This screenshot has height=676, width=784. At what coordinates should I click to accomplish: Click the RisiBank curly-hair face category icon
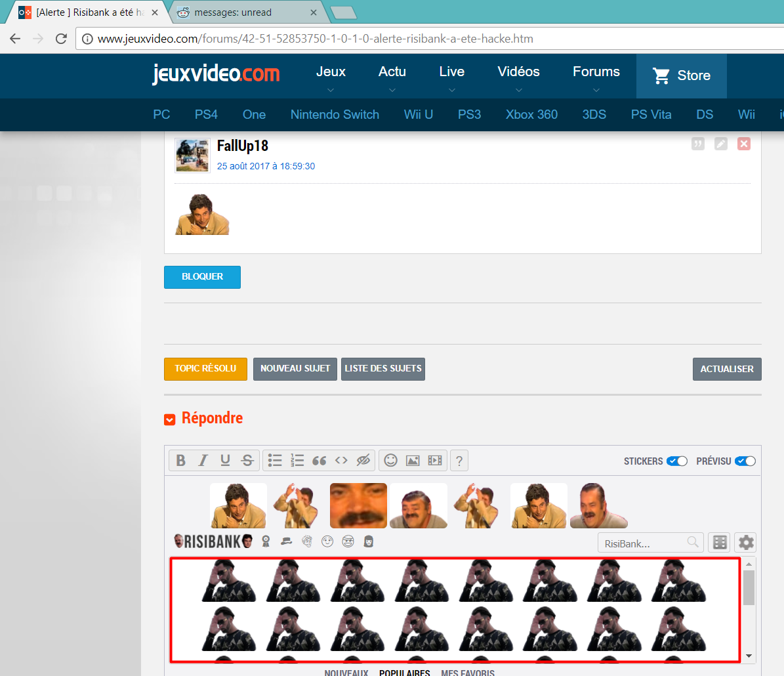coord(307,541)
